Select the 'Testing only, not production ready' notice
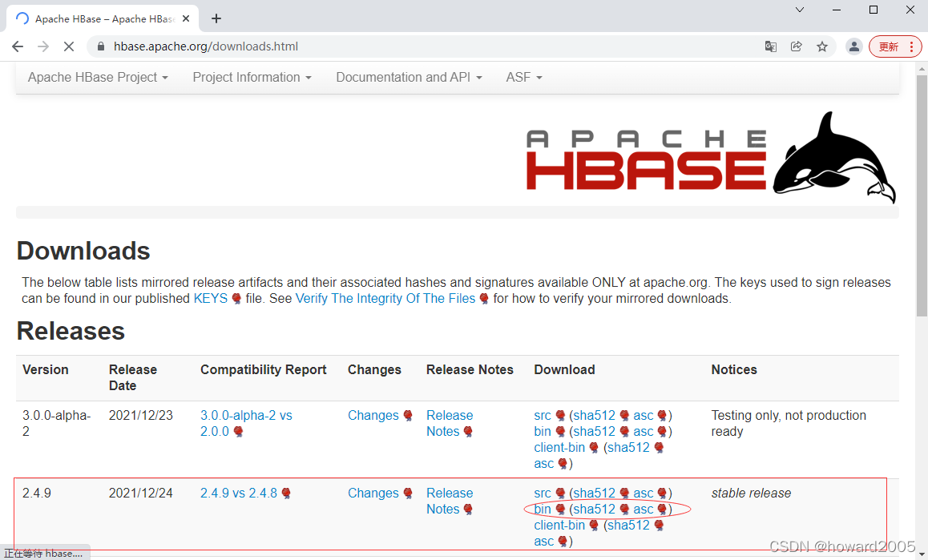The width and height of the screenshot is (928, 560). [789, 423]
